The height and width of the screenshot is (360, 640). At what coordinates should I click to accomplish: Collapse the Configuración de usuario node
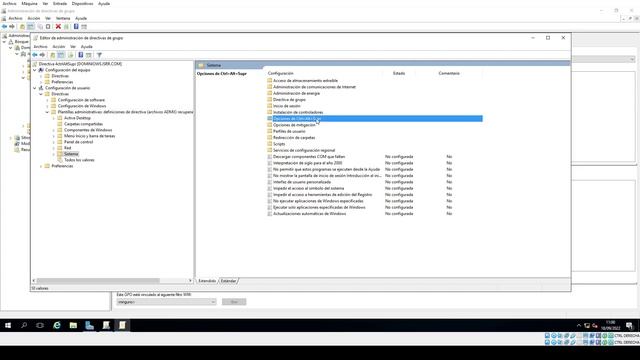point(35,88)
